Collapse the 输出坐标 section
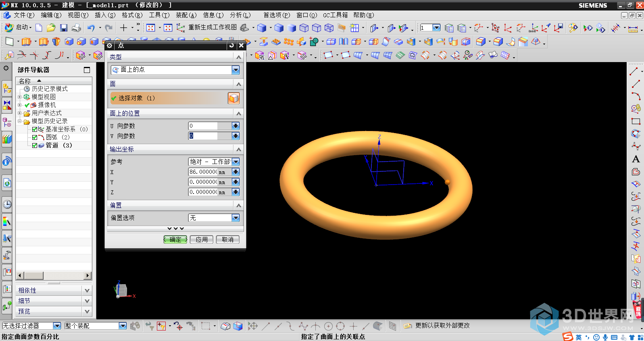This screenshot has height=341, width=644. tap(239, 150)
